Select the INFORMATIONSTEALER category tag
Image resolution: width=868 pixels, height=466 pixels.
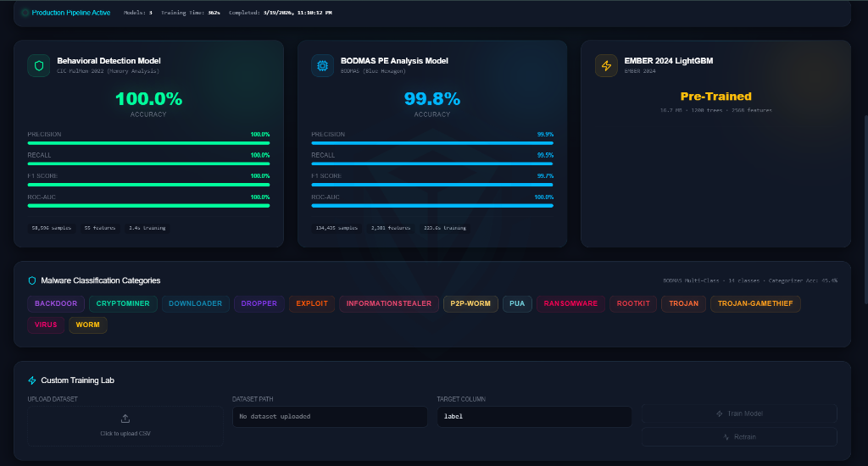coord(388,303)
